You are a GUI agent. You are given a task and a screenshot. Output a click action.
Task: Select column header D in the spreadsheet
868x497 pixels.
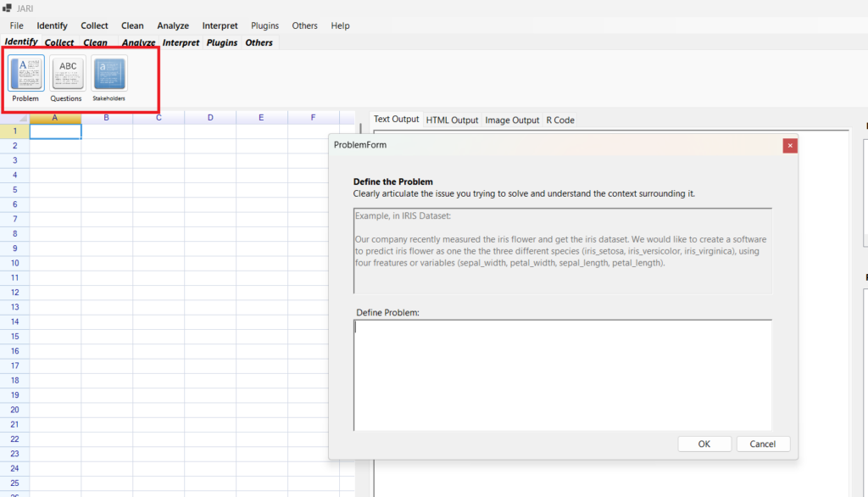click(210, 117)
